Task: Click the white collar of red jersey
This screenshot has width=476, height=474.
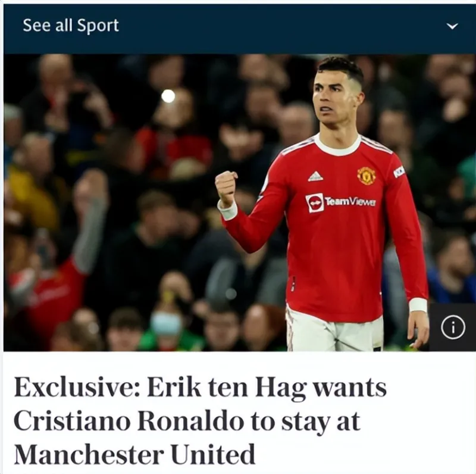Action: pos(337,145)
